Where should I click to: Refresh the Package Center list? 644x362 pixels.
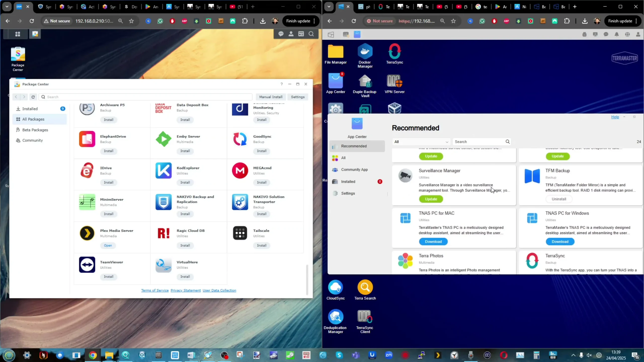click(x=33, y=97)
